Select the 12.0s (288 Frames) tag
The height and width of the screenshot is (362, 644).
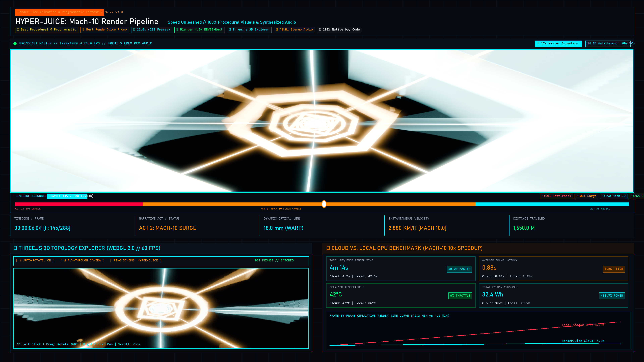click(x=151, y=30)
